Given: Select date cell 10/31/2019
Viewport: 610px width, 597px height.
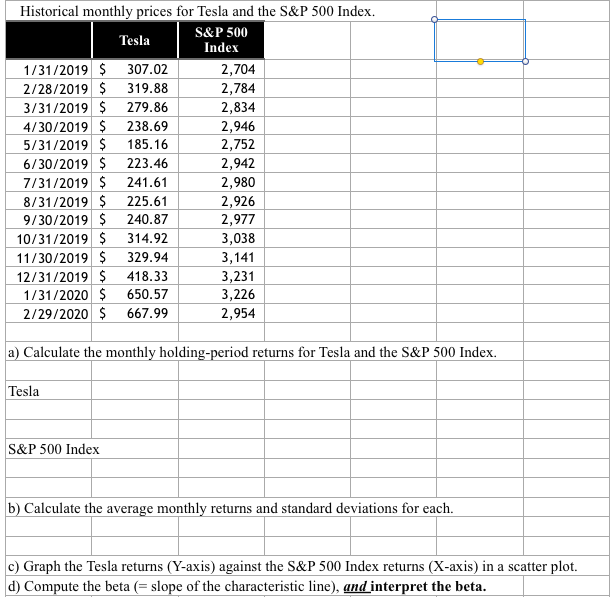Looking at the screenshot, I should [x=49, y=238].
